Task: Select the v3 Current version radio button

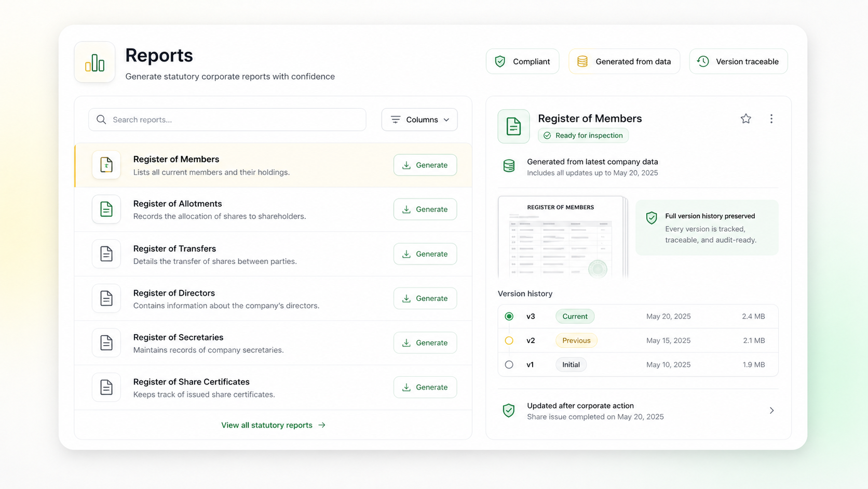Action: point(509,316)
